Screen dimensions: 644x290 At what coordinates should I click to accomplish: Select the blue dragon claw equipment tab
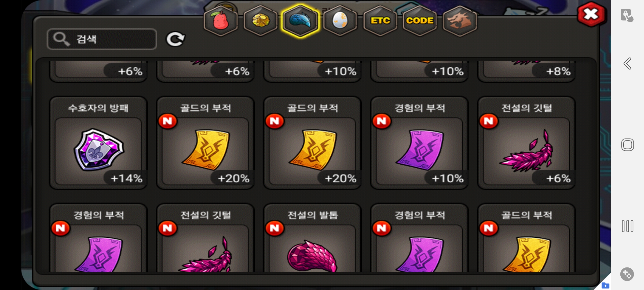300,21
